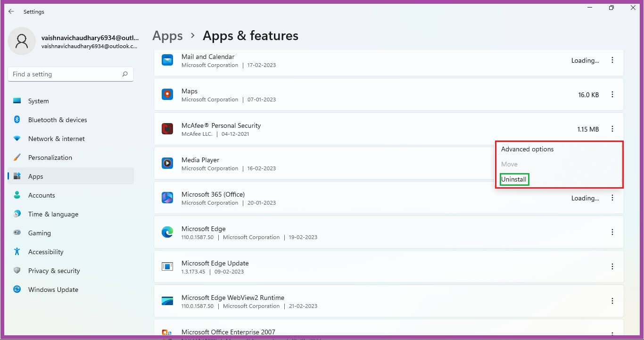Screen dimensions: 644x340
Task: Go to Gaming settings
Action: (71, 233)
